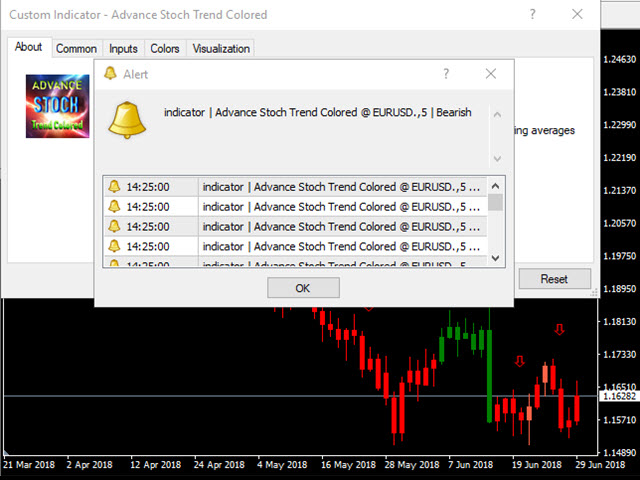The image size is (640, 480).
Task: Click the Custom Indicator window's help question mark
Action: click(533, 14)
